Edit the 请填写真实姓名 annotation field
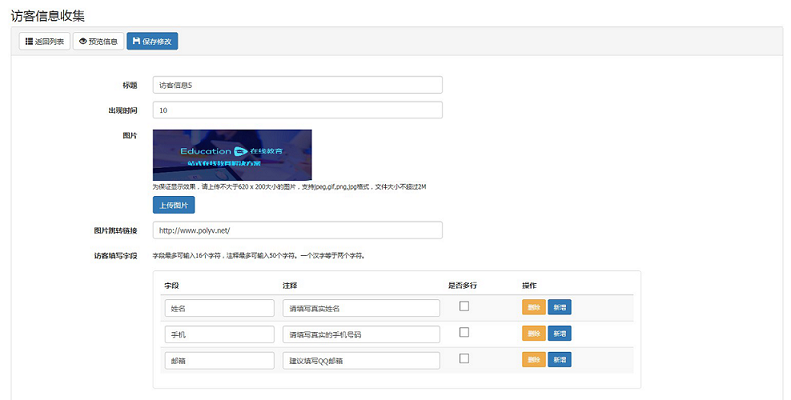The width and height of the screenshot is (791, 400). coord(361,308)
